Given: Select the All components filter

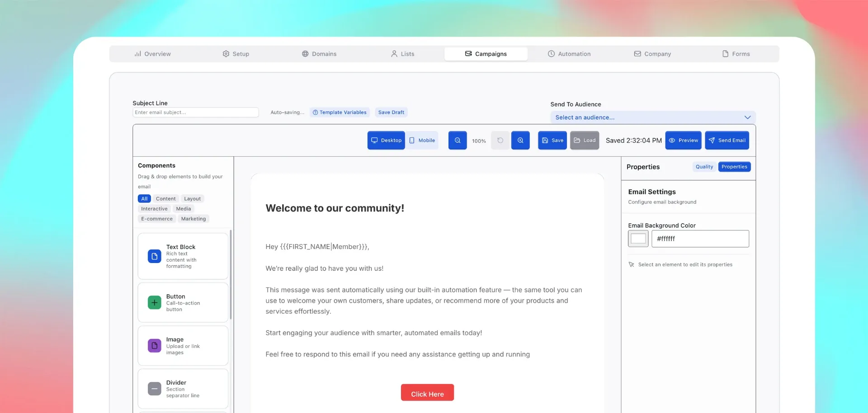Looking at the screenshot, I should [x=144, y=199].
